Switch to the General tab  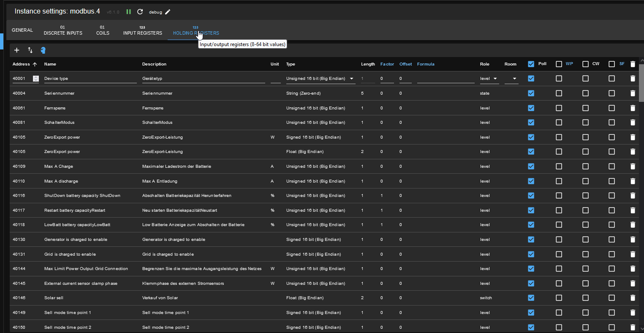click(22, 30)
